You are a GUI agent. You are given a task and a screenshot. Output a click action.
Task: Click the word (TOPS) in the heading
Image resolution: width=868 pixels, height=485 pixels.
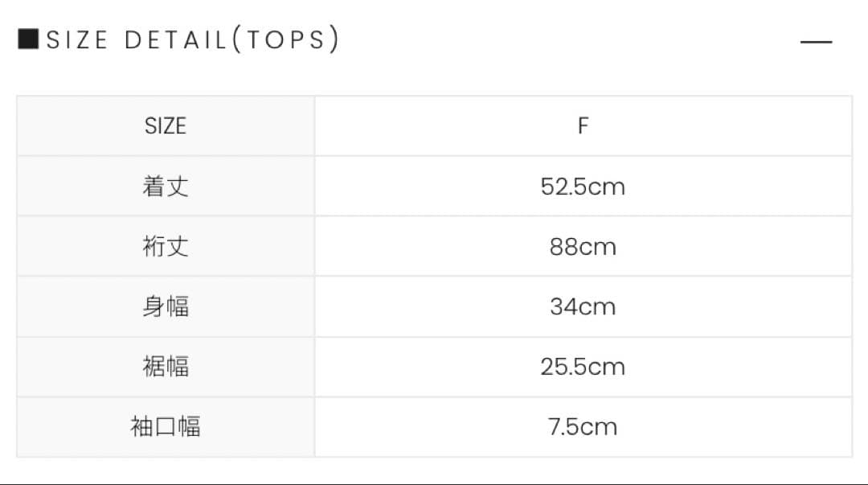coord(286,39)
